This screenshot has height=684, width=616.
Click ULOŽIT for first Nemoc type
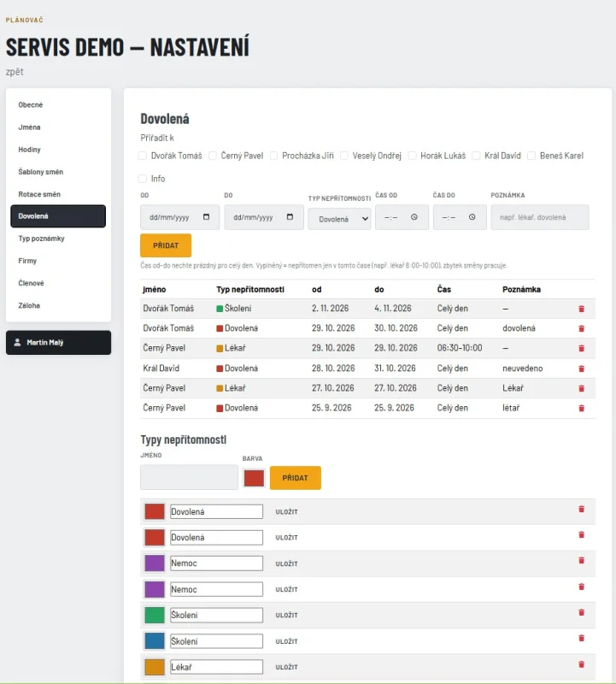286,564
